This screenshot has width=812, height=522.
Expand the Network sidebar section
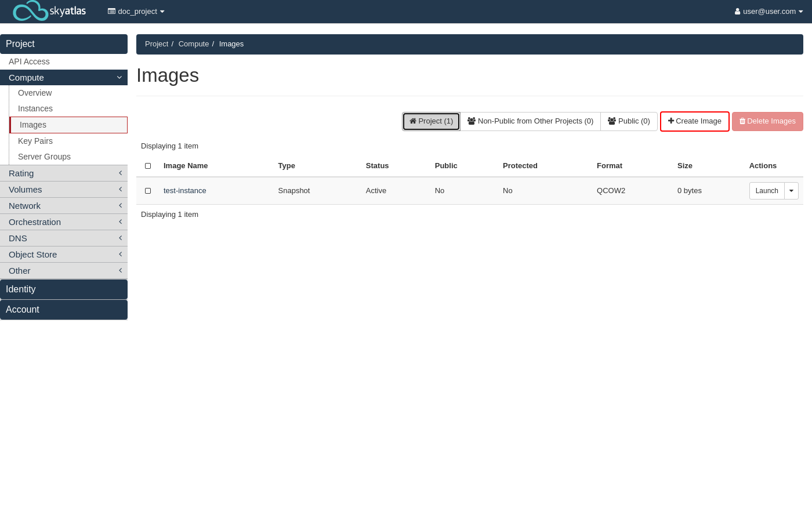click(x=64, y=206)
